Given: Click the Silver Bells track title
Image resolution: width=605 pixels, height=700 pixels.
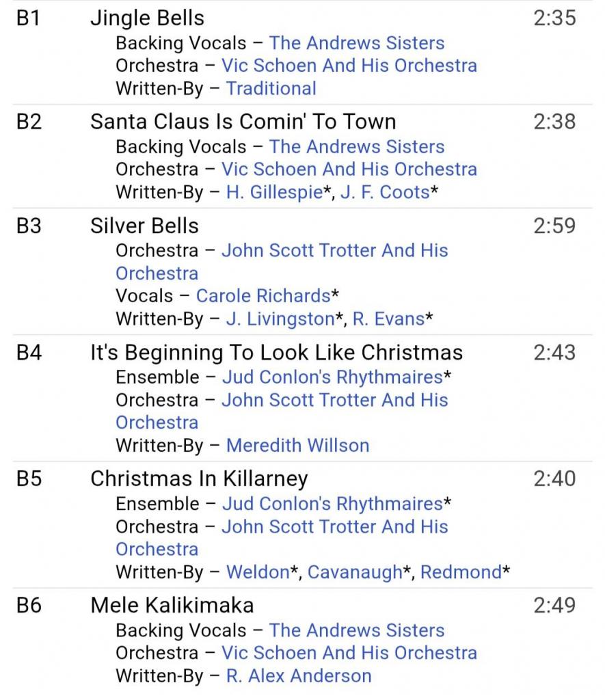Looking at the screenshot, I should tap(144, 226).
